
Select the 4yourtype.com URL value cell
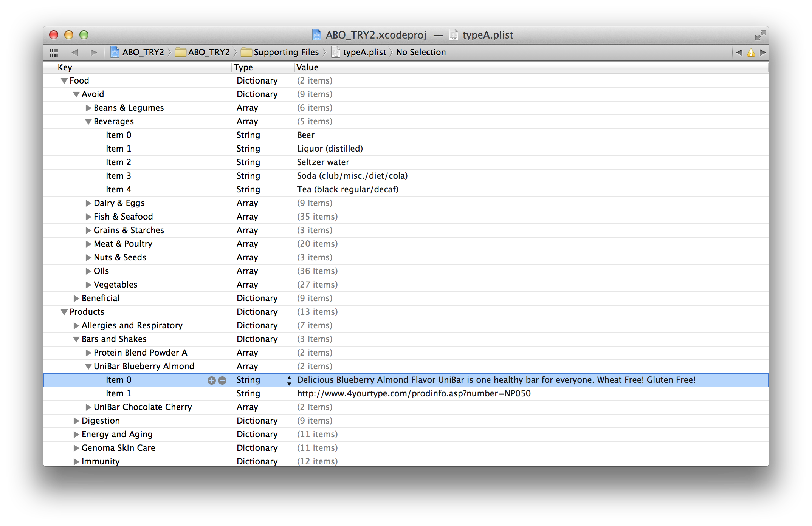[414, 394]
